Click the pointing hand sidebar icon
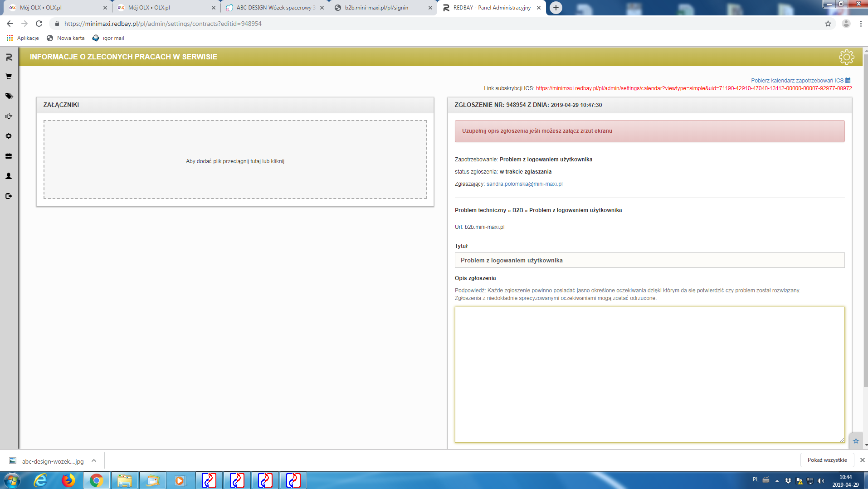Screen dimensions: 868x489 [9, 116]
